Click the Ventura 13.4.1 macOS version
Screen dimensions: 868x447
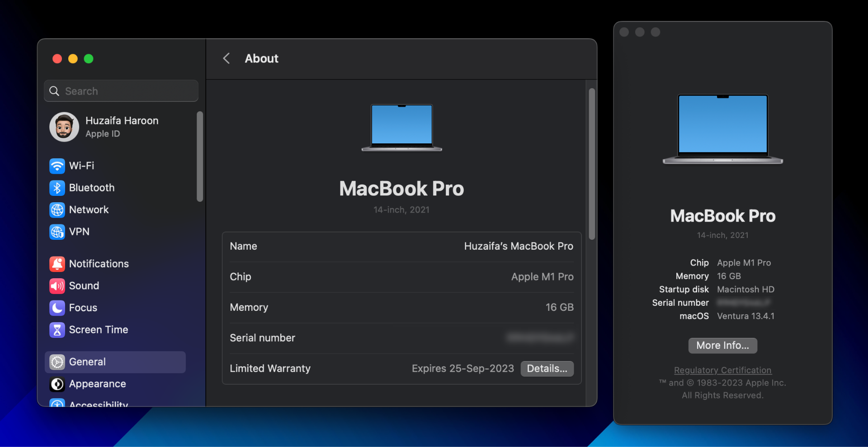pos(746,316)
